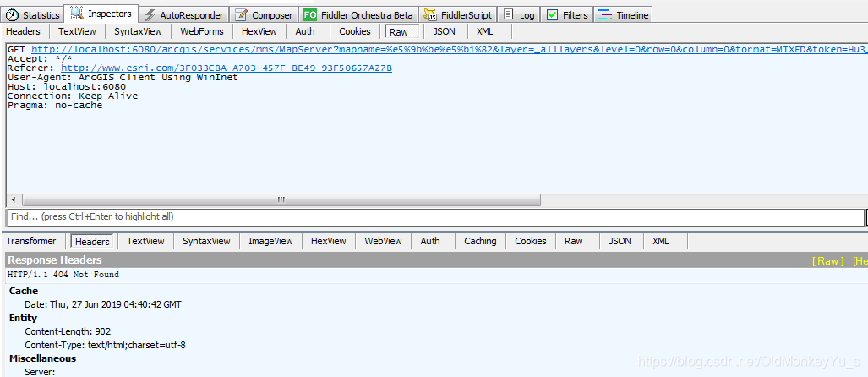Click the FiddlerScript JS icon
The height and width of the screenshot is (377, 868).
pyautogui.click(x=430, y=15)
